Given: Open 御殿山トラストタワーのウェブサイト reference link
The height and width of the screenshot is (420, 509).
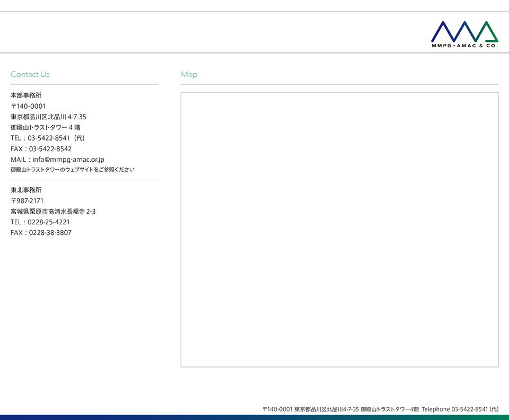Looking at the screenshot, I should click(x=73, y=169).
